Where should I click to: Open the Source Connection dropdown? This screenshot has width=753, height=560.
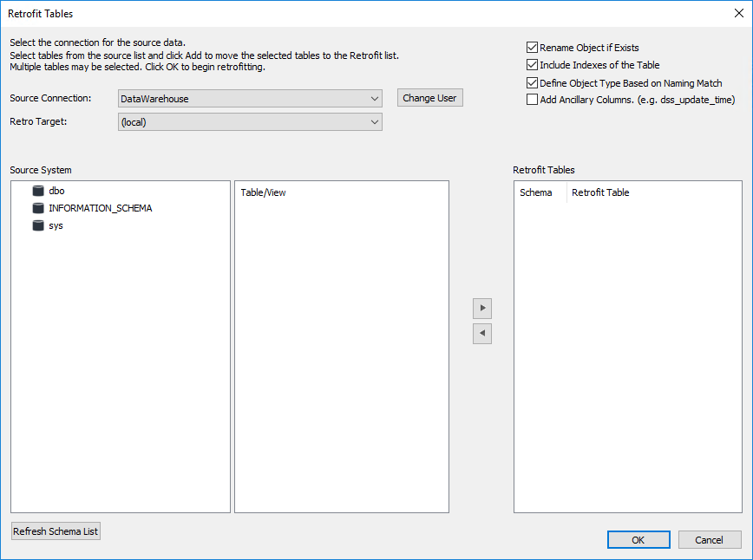[x=250, y=99]
